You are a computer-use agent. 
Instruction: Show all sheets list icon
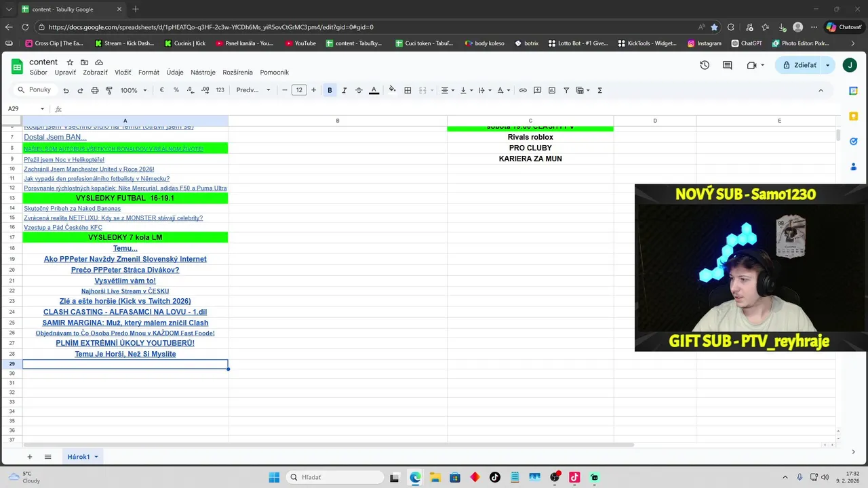[47, 457]
